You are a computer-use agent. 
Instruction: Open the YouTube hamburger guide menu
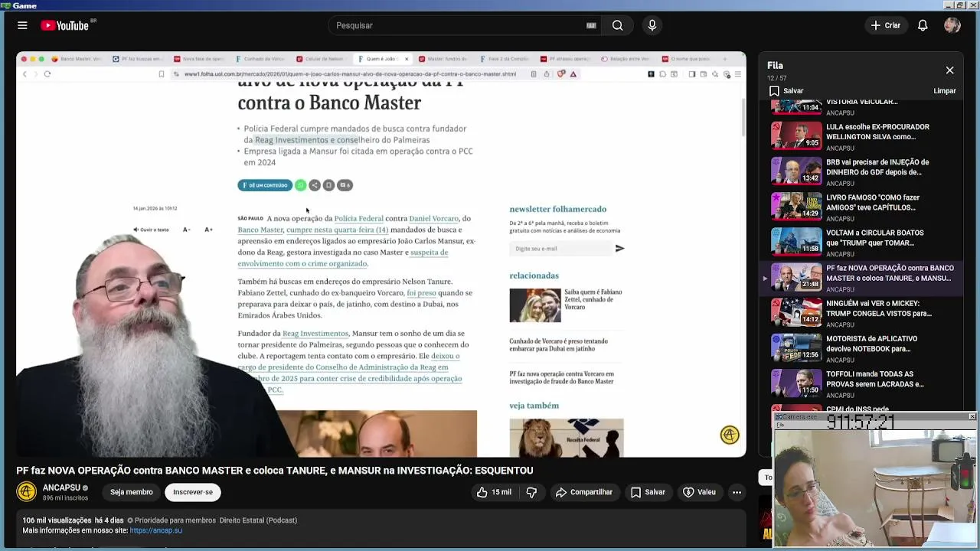point(22,25)
